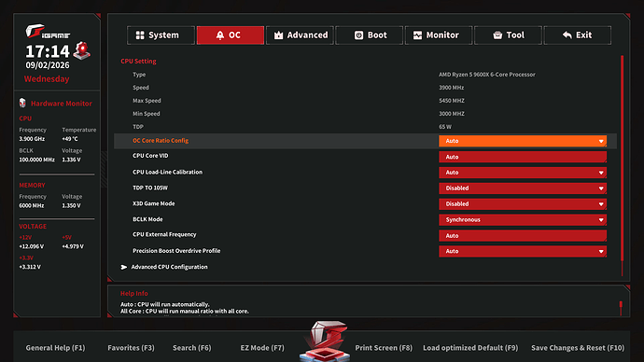Click the CPU Load-Line Calibration label
Screen dimensions: 644x362
point(168,172)
